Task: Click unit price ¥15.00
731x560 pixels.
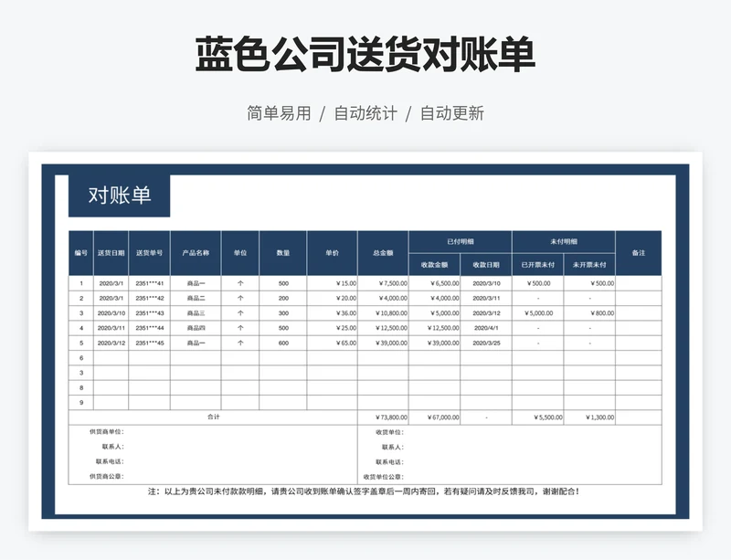Action: (332, 283)
